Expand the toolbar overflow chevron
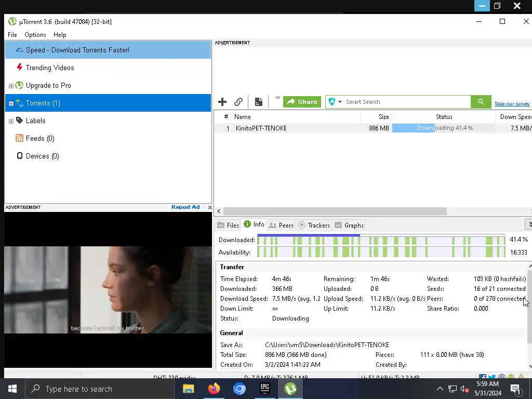 click(x=277, y=97)
